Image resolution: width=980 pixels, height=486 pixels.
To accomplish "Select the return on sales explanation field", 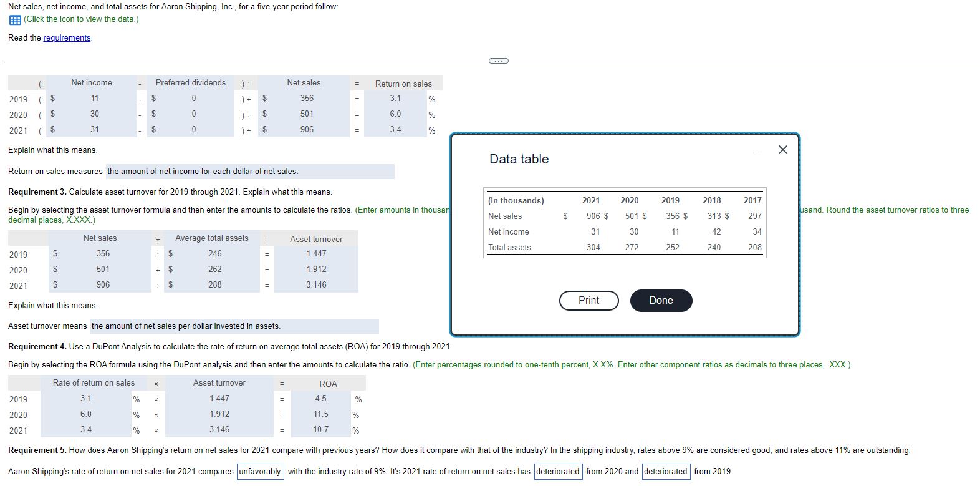I will tap(250, 171).
